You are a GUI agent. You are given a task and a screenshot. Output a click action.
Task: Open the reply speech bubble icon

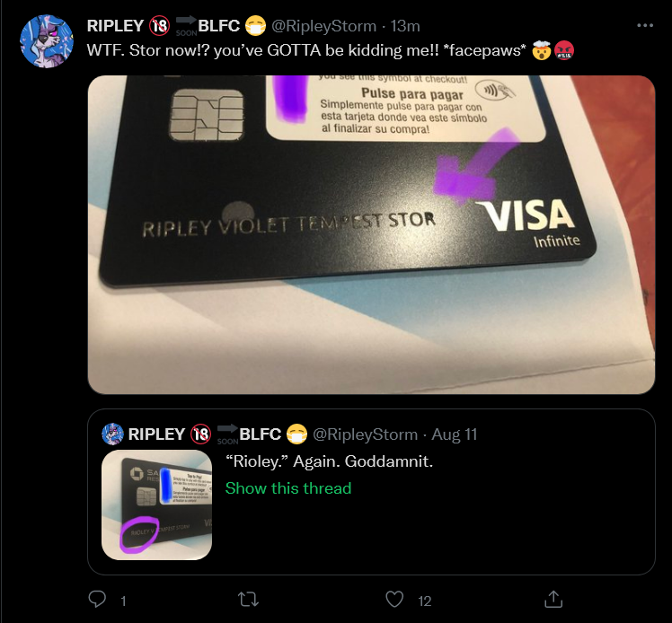[x=97, y=599]
